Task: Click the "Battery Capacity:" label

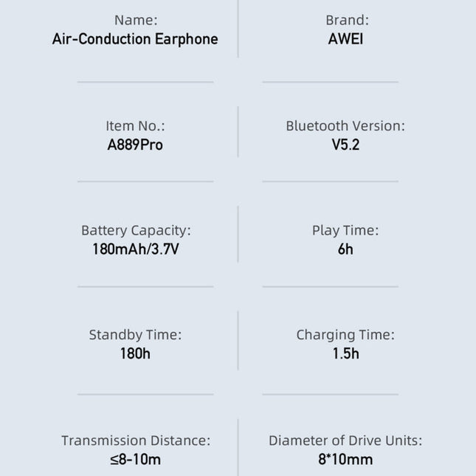Action: point(136,231)
